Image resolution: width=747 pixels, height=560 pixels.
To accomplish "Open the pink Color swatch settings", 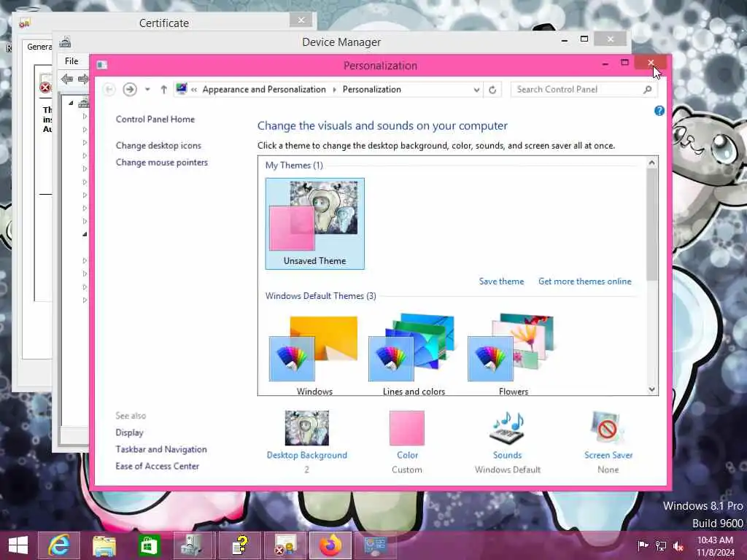I will [407, 427].
